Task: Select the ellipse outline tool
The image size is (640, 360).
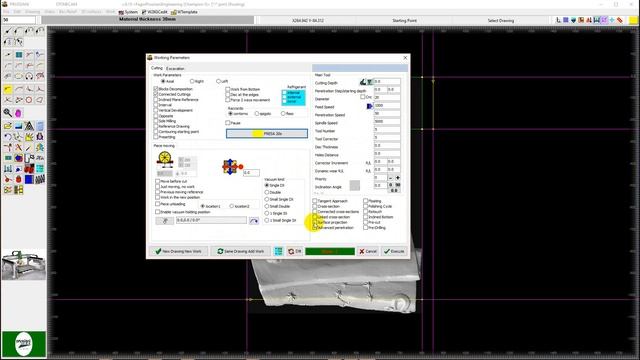Action: click(x=18, y=76)
